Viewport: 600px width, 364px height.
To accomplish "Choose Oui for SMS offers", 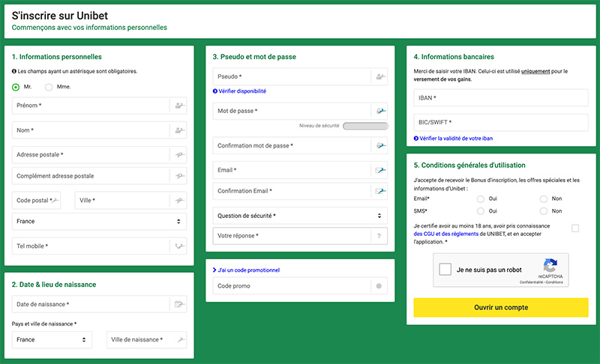I will 481,211.
